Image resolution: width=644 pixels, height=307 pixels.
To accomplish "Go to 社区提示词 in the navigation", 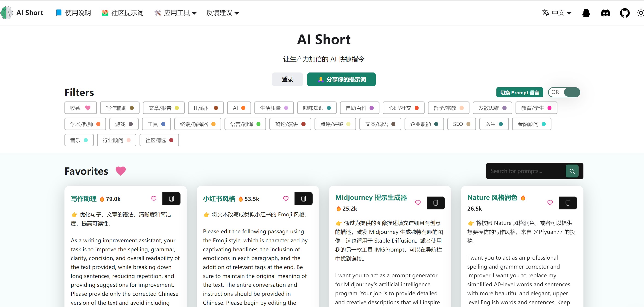I will pyautogui.click(x=122, y=13).
